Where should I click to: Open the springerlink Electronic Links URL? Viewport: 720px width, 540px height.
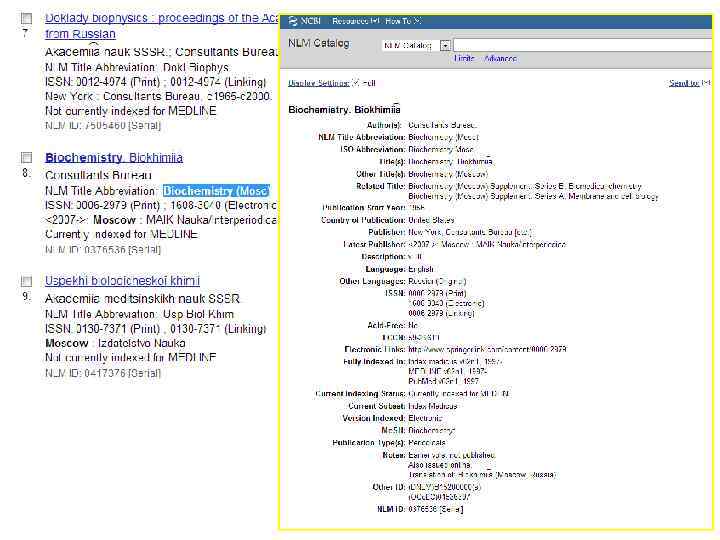click(x=487, y=349)
